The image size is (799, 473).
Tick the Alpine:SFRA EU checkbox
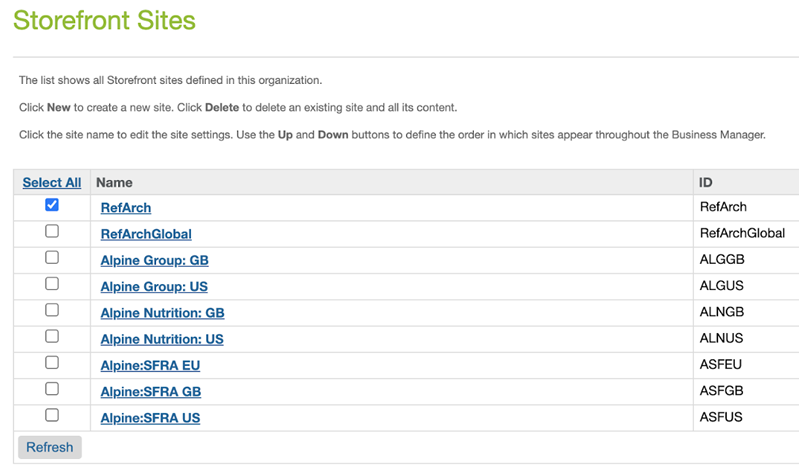[51, 362]
